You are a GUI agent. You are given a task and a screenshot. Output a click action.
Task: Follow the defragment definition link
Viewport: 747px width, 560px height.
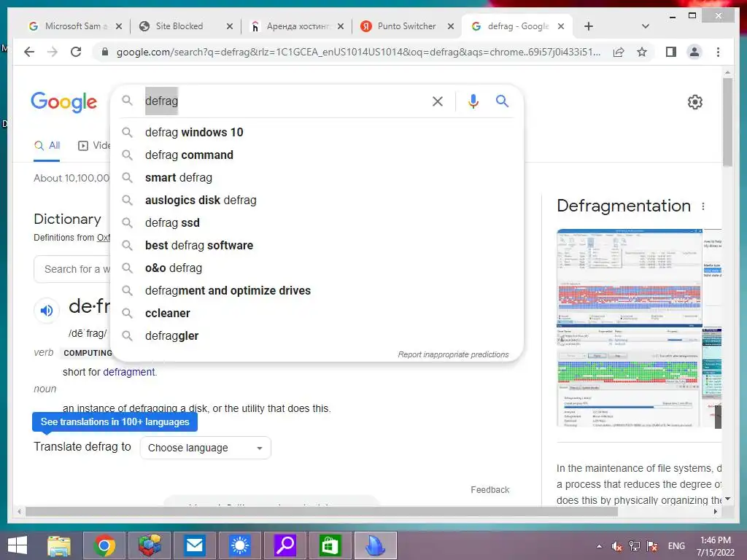(129, 372)
